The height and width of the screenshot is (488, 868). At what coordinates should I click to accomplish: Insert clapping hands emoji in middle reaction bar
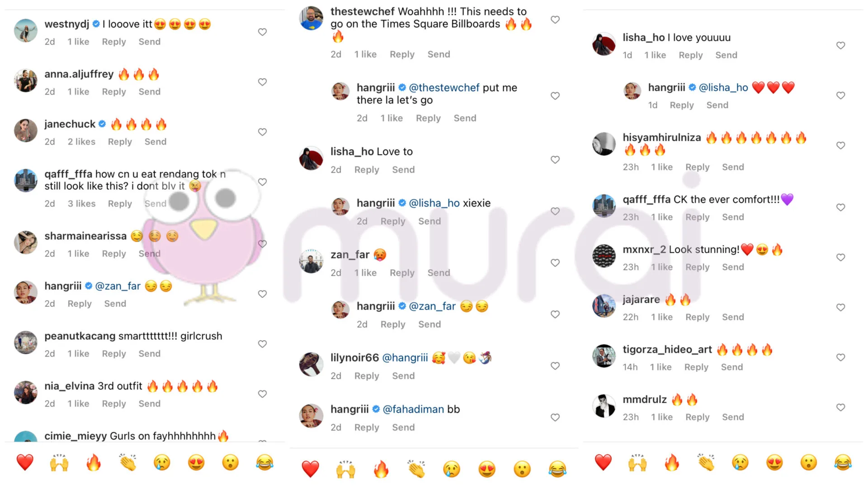pos(416,469)
